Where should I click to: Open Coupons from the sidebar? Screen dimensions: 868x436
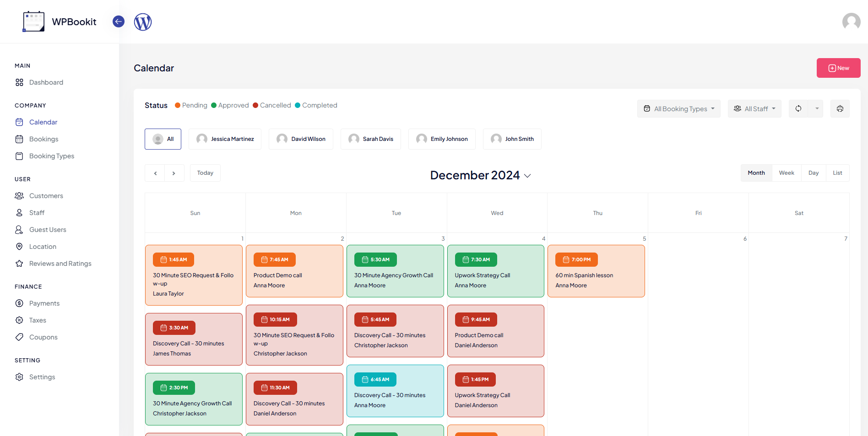[x=43, y=337]
